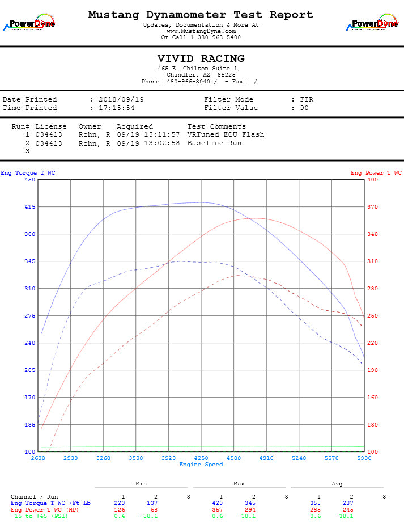The width and height of the screenshot is (404, 532).
Task: Click min power run 2 value '68'
Action: (x=154, y=510)
